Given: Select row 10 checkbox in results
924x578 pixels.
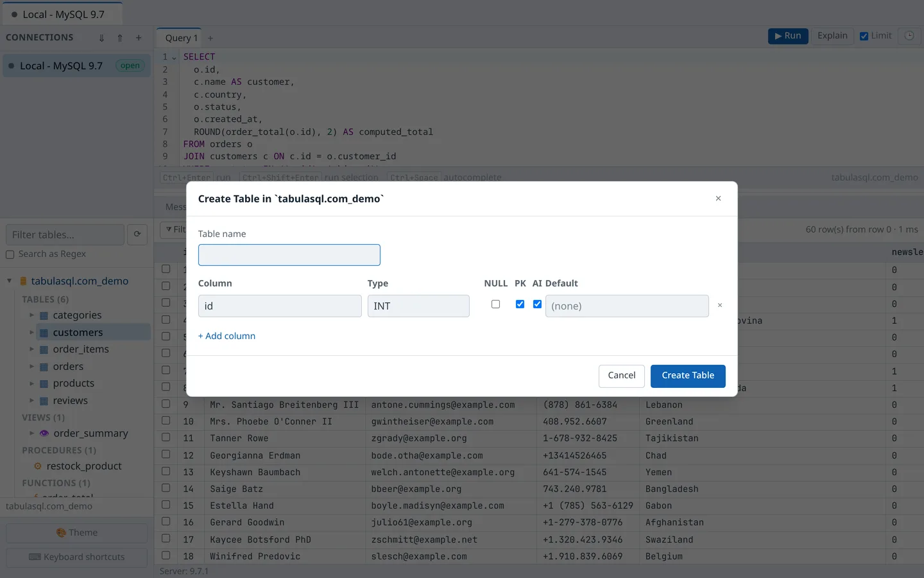Looking at the screenshot, I should 166,421.
